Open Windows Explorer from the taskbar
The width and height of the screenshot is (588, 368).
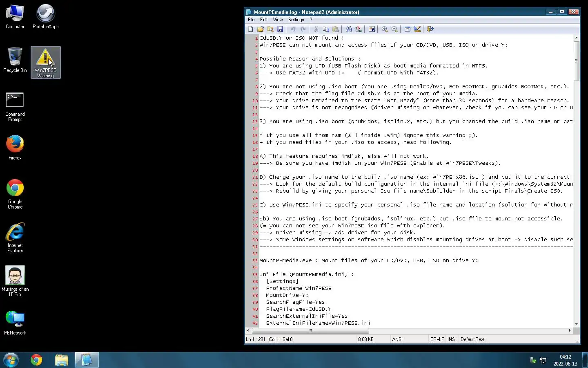coord(62,360)
